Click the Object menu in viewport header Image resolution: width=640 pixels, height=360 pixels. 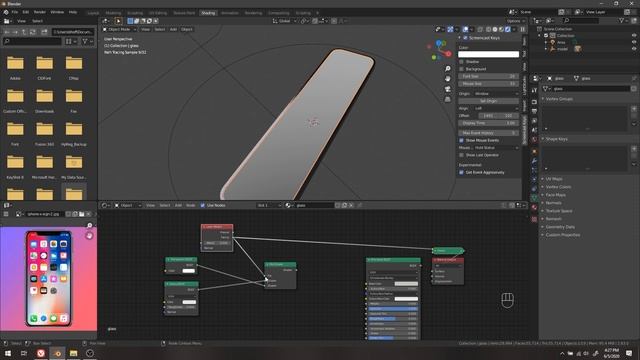click(187, 29)
